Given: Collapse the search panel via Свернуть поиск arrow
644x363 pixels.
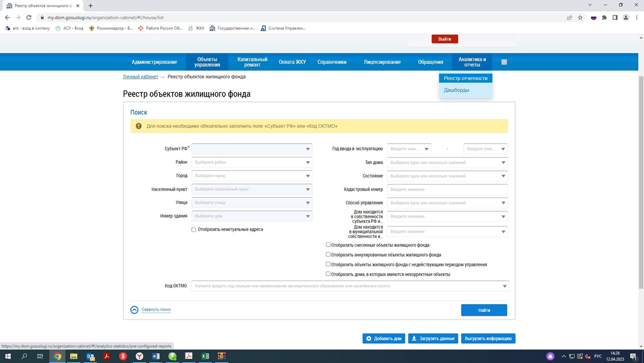Looking at the screenshot, I should click(x=134, y=309).
